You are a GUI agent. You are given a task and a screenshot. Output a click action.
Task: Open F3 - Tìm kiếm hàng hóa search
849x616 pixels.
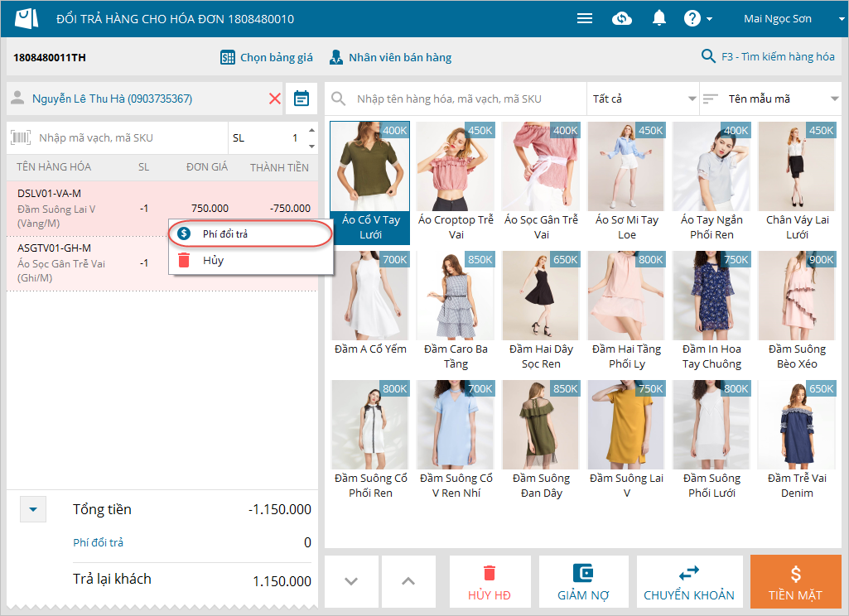point(768,56)
